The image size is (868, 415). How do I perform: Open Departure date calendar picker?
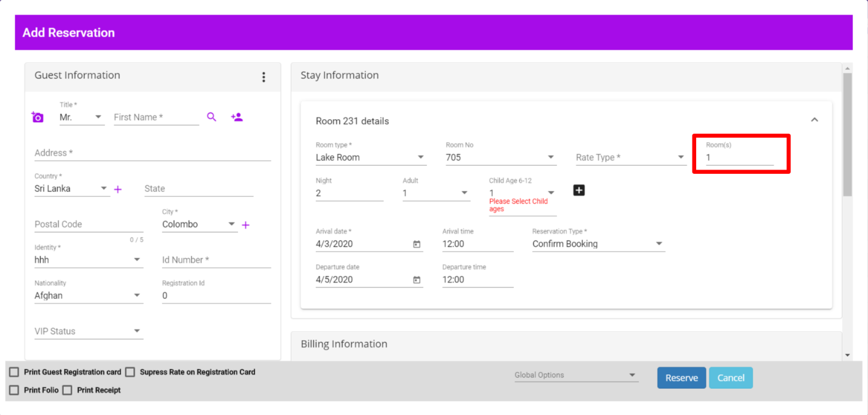click(417, 280)
